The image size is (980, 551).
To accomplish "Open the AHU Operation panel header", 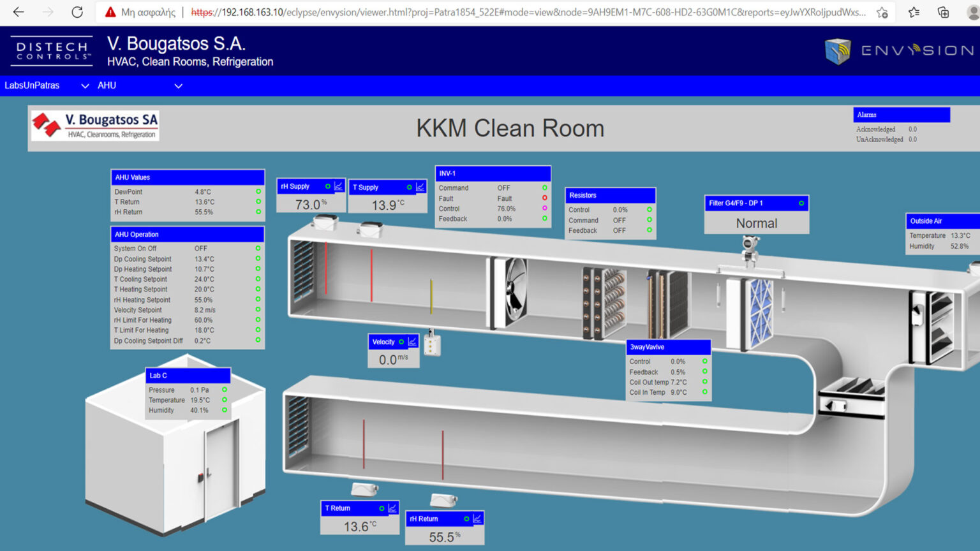I will [188, 234].
